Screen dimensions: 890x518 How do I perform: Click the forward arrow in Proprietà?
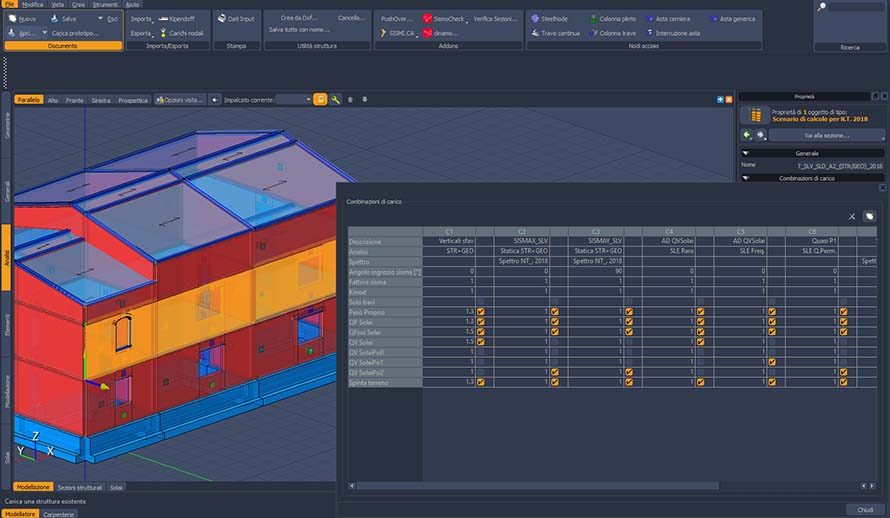(x=761, y=135)
